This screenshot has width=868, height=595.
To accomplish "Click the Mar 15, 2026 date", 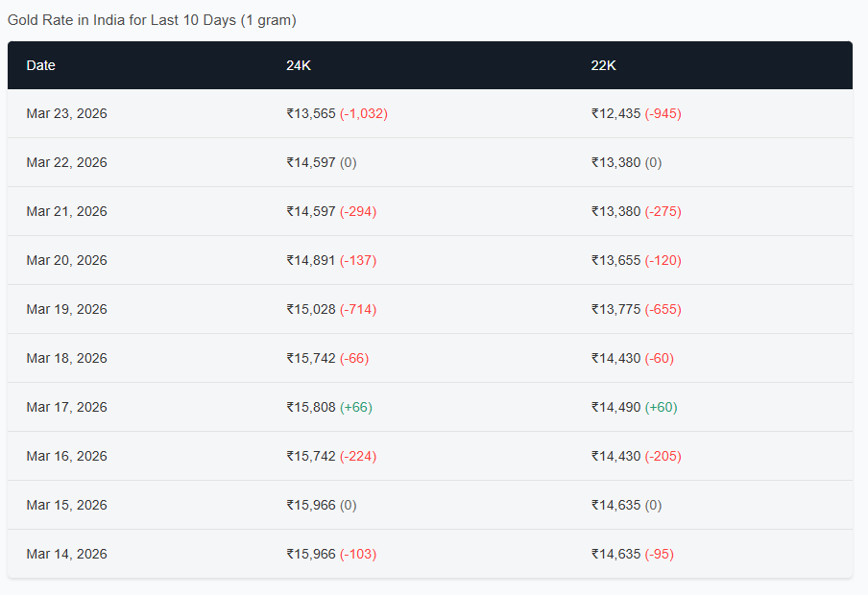I will (x=67, y=505).
